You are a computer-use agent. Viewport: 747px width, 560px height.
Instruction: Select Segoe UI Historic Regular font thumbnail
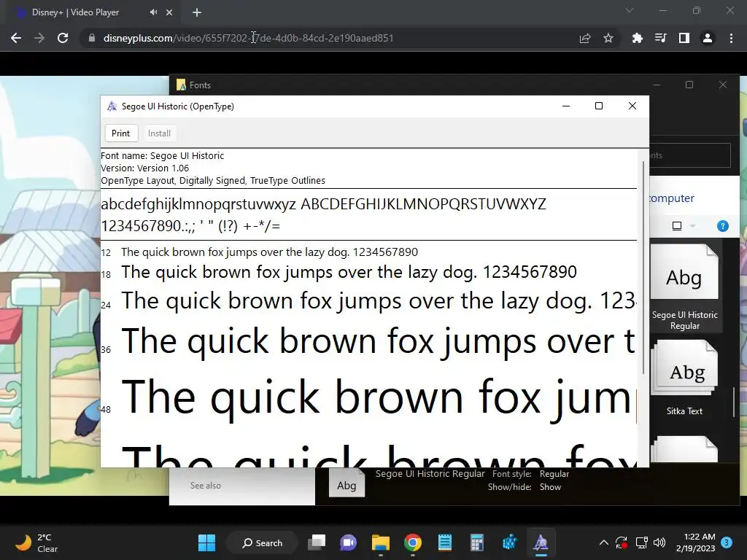click(684, 287)
